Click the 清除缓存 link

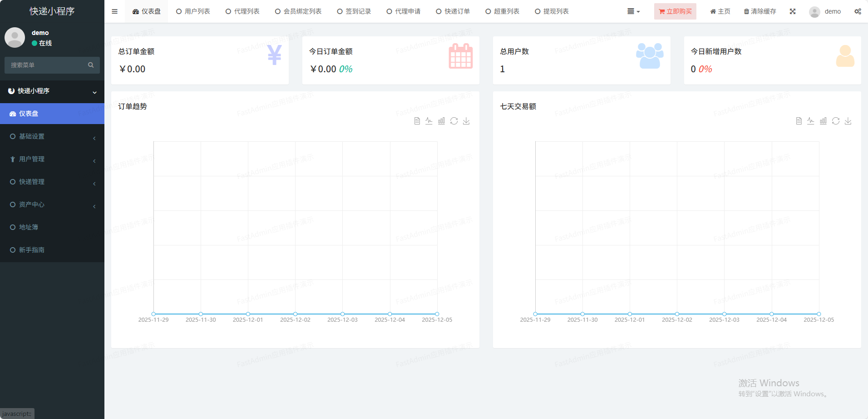[760, 11]
